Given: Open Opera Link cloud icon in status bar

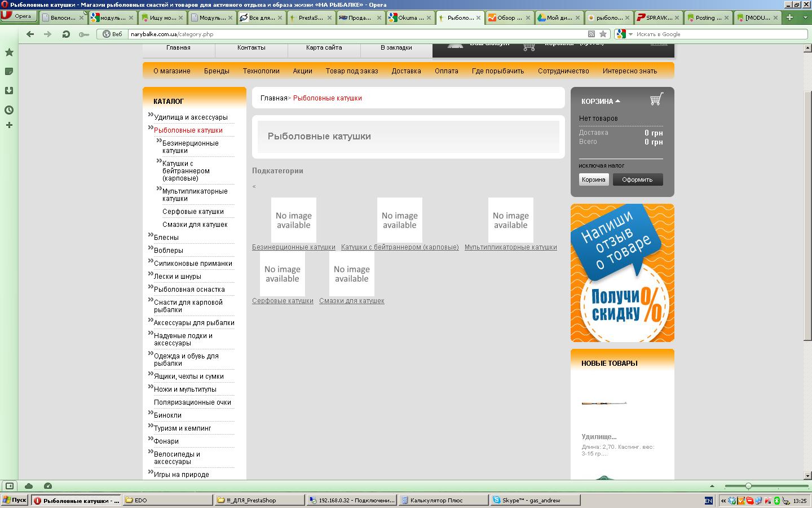Looking at the screenshot, I should [29, 486].
